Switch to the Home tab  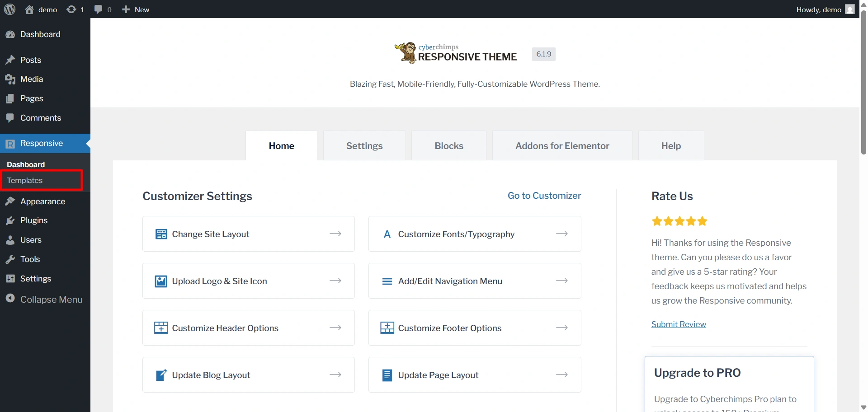(281, 145)
